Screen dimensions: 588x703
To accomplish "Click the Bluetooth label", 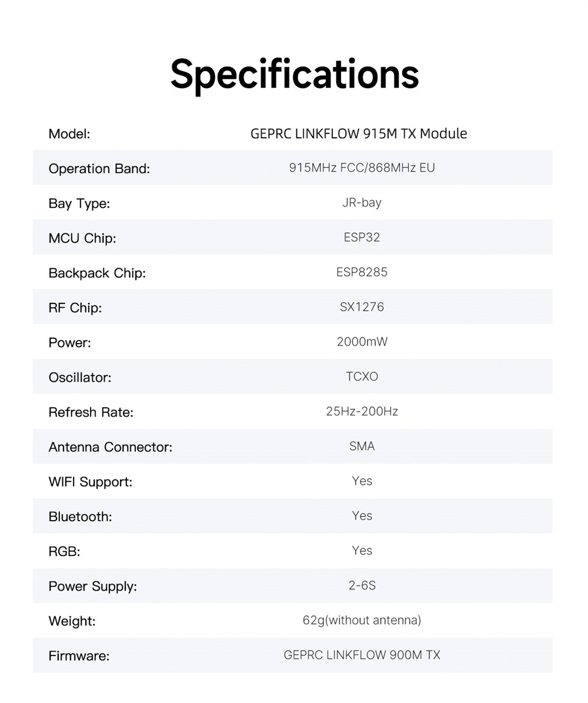I will pos(80,517).
